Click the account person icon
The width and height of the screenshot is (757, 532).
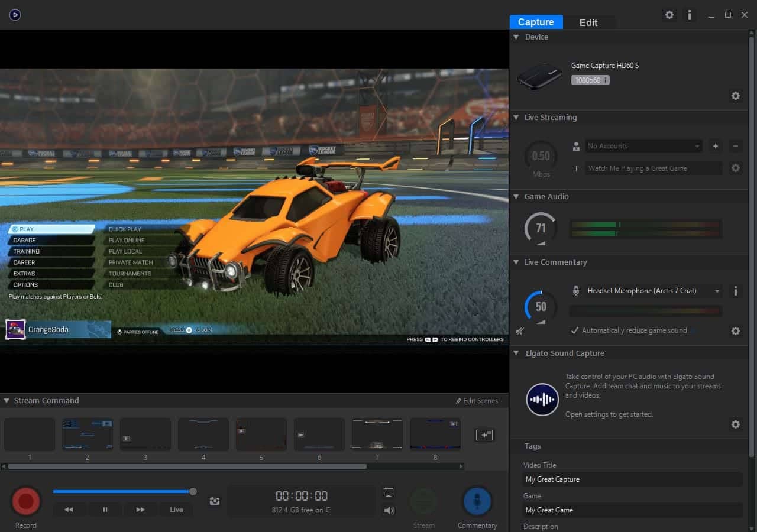coord(576,146)
